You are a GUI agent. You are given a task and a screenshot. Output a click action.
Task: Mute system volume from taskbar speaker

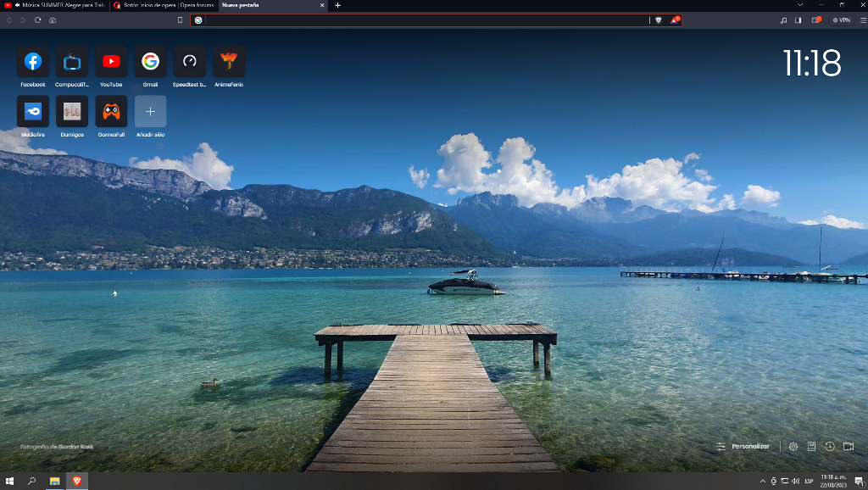click(x=796, y=481)
